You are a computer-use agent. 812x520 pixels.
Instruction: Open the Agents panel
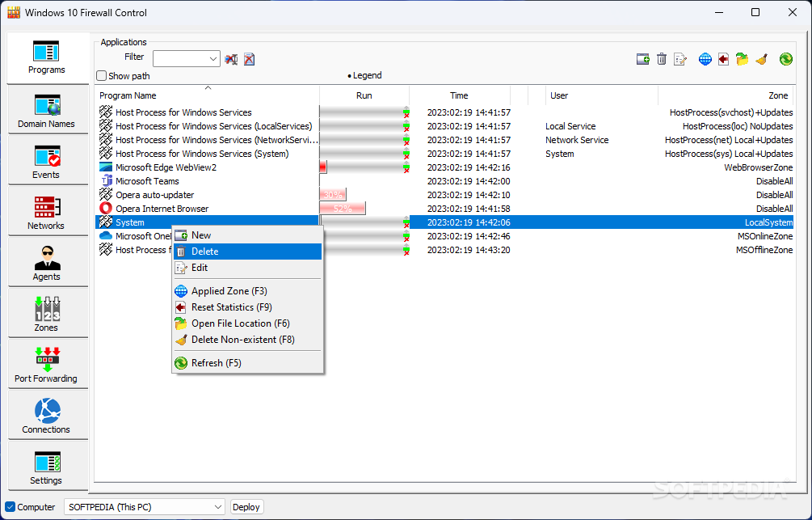coord(47,263)
